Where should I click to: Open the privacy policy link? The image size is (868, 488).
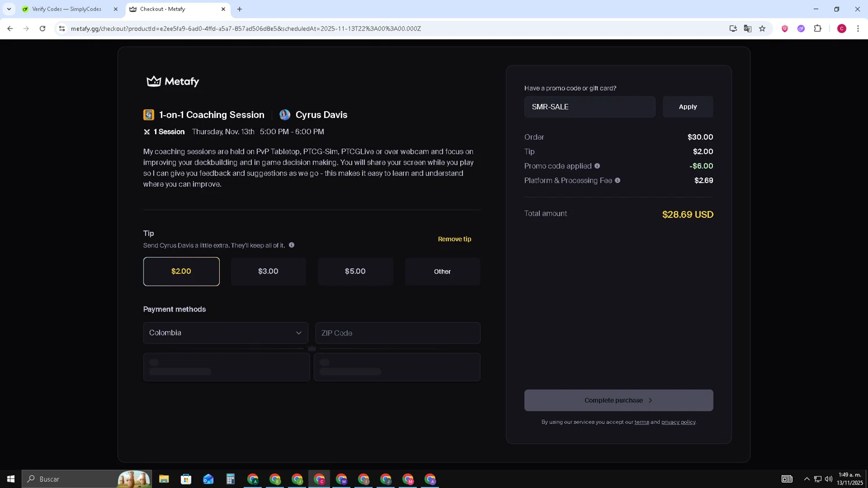tap(678, 422)
